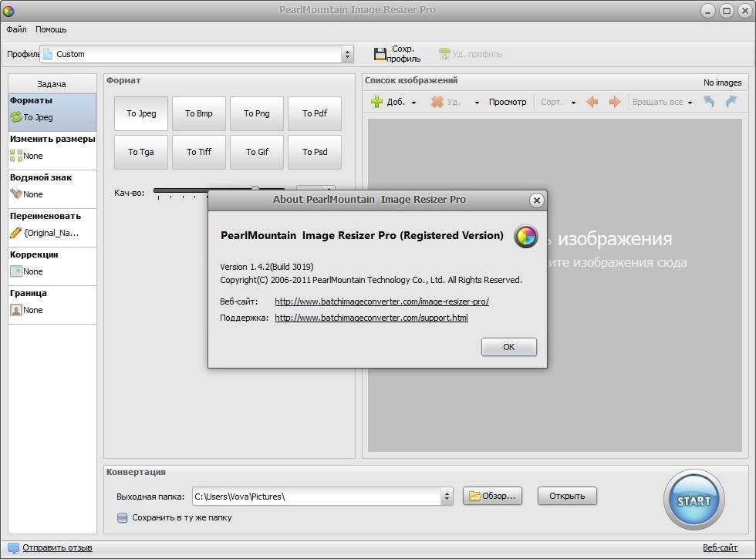
Task: Click the watermark stamp icon
Action: (16, 194)
